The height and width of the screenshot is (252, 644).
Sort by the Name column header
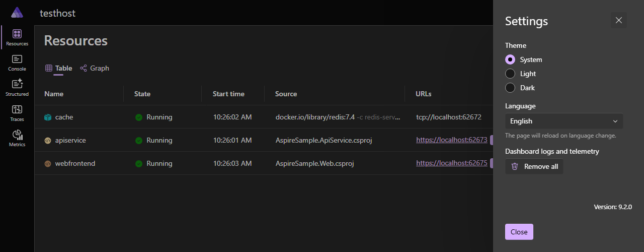coord(54,94)
